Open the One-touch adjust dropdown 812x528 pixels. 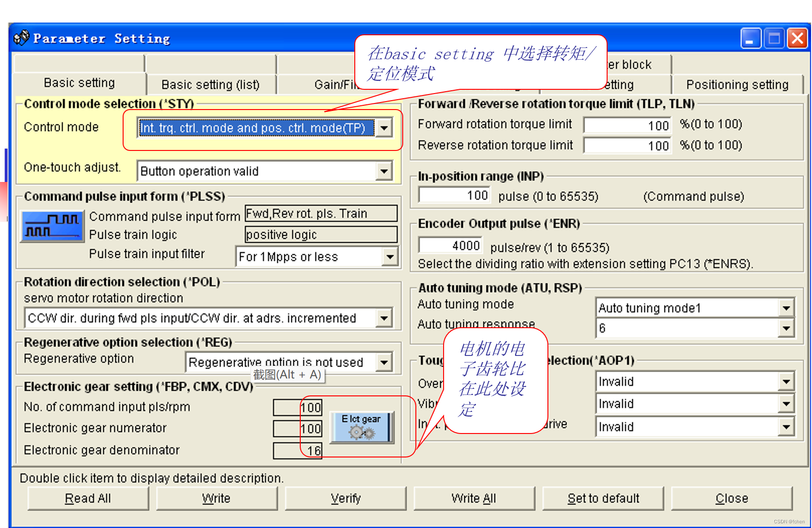click(384, 171)
